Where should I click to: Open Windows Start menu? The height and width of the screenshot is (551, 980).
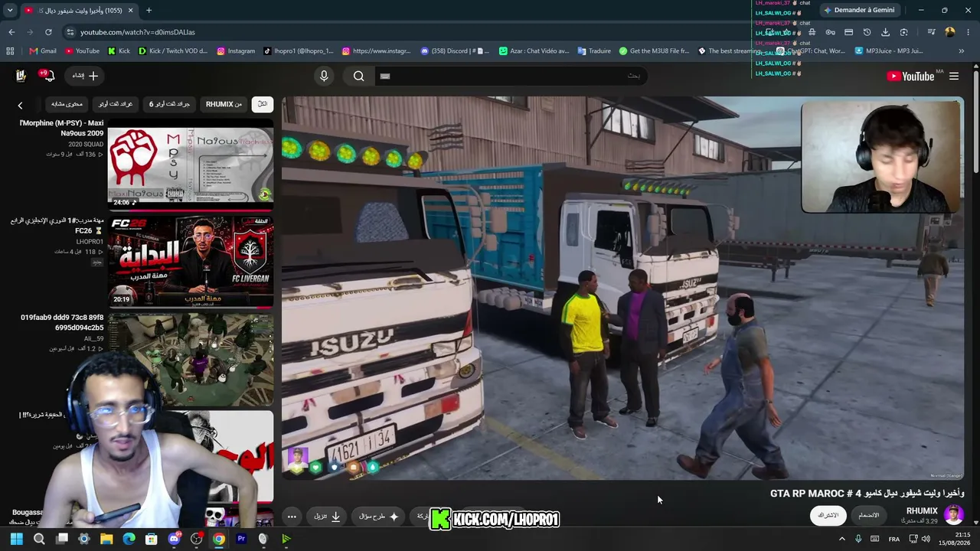pos(16,539)
